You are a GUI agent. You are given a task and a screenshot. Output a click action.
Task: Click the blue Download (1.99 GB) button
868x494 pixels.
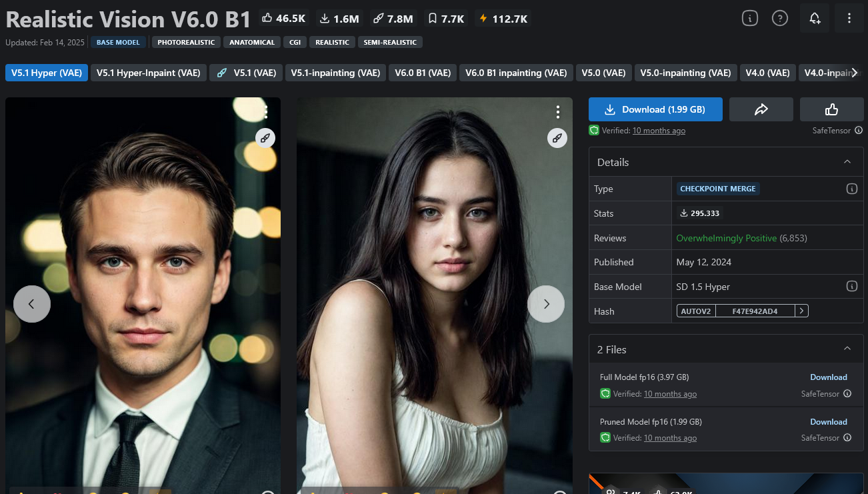[655, 109]
